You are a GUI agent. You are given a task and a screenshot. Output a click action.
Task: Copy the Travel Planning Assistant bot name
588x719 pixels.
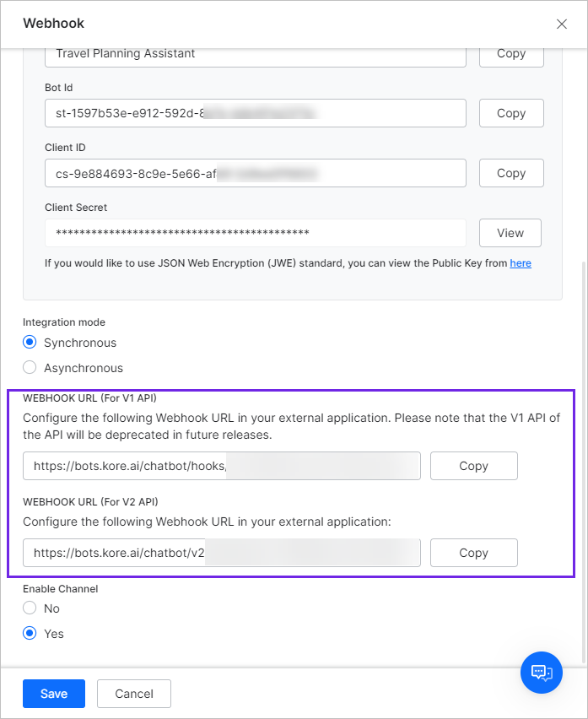tap(511, 54)
